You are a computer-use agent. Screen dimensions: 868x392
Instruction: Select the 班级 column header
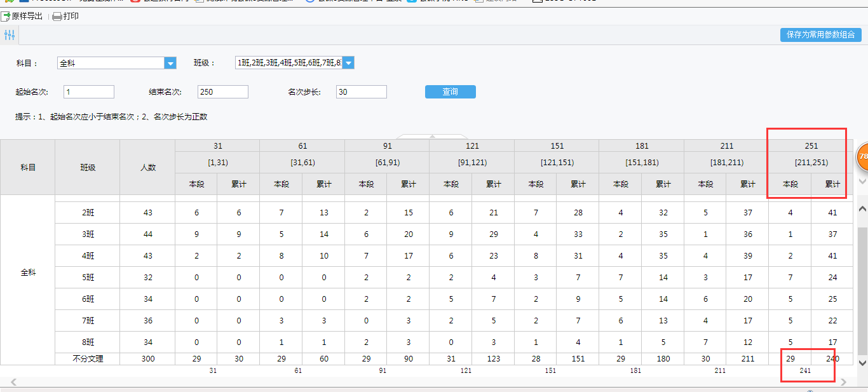(x=88, y=168)
